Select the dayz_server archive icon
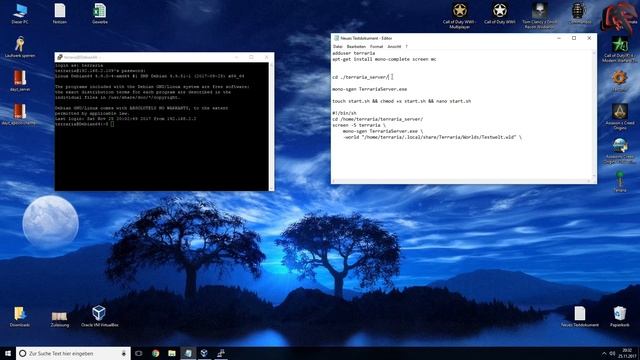 click(20, 80)
